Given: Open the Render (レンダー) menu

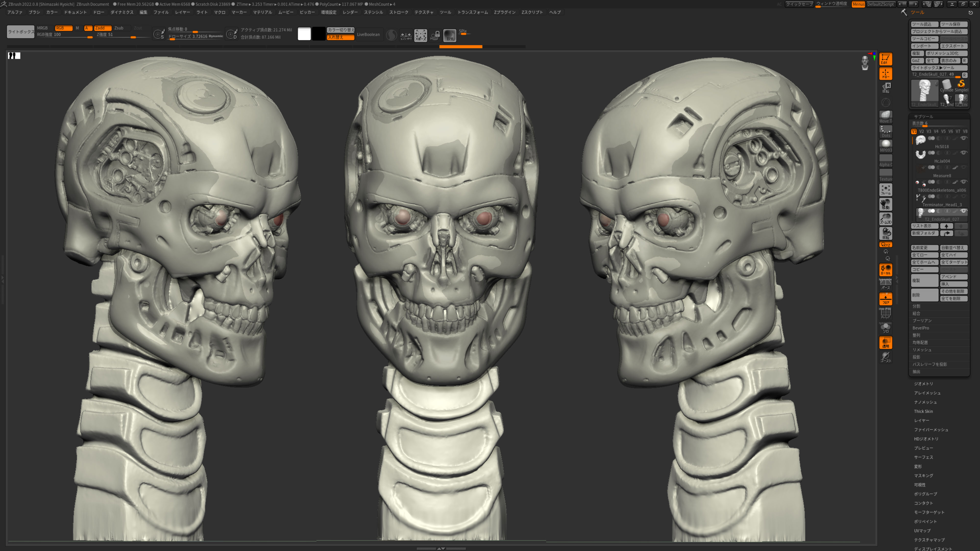Looking at the screenshot, I should pyautogui.click(x=350, y=12).
